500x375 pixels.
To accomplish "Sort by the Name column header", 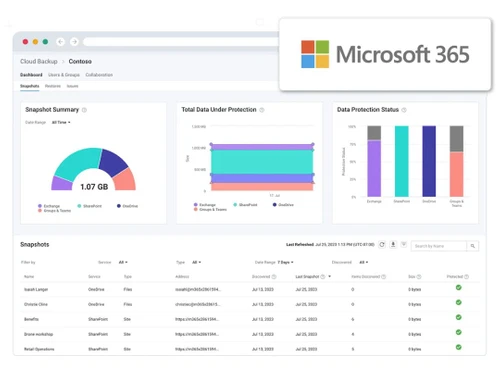I will point(29,277).
